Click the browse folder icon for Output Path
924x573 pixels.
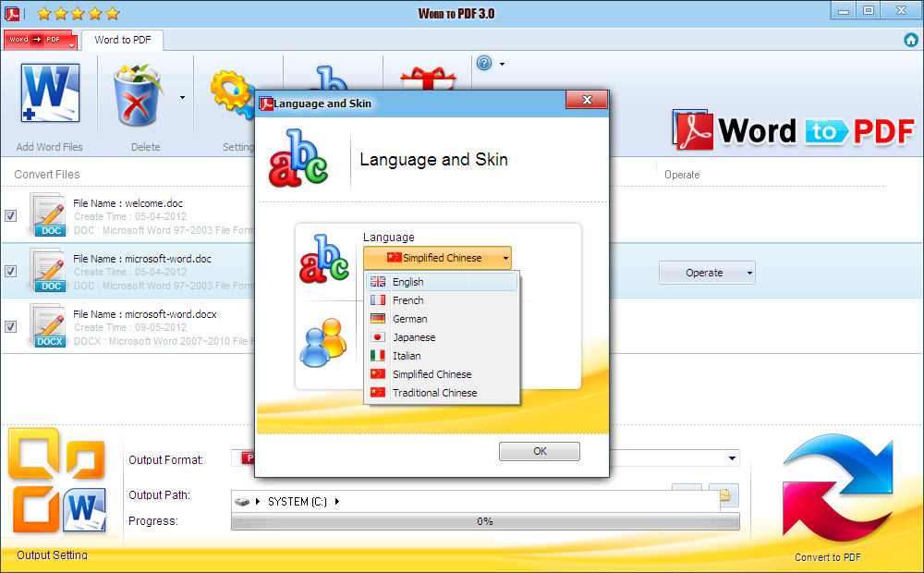click(x=723, y=495)
